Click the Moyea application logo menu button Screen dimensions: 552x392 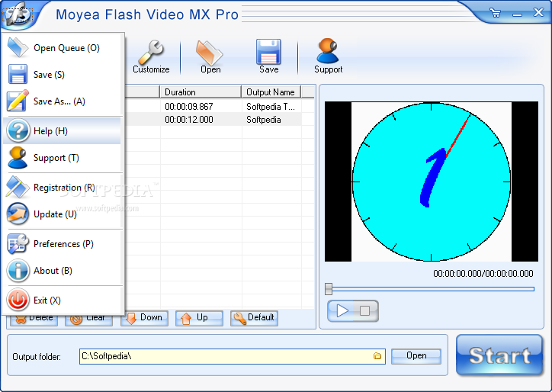tap(18, 14)
